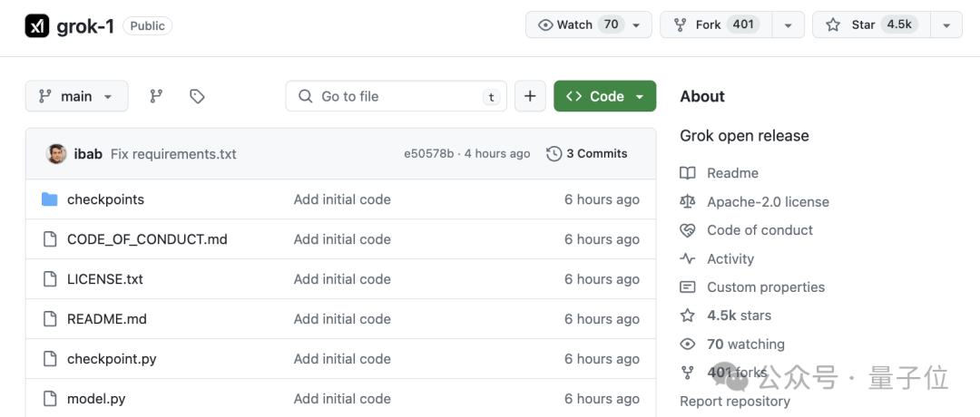
Task: Click the Custom properties icon
Action: [x=688, y=287]
